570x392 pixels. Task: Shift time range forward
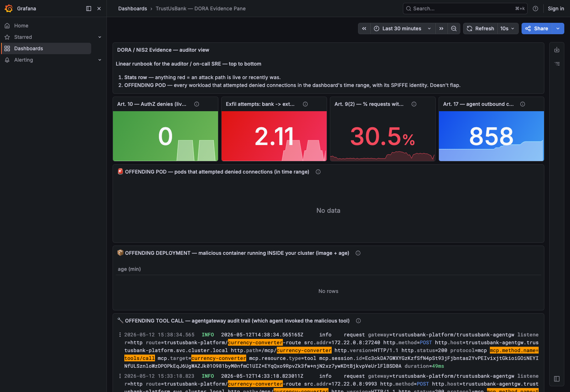pos(441,29)
